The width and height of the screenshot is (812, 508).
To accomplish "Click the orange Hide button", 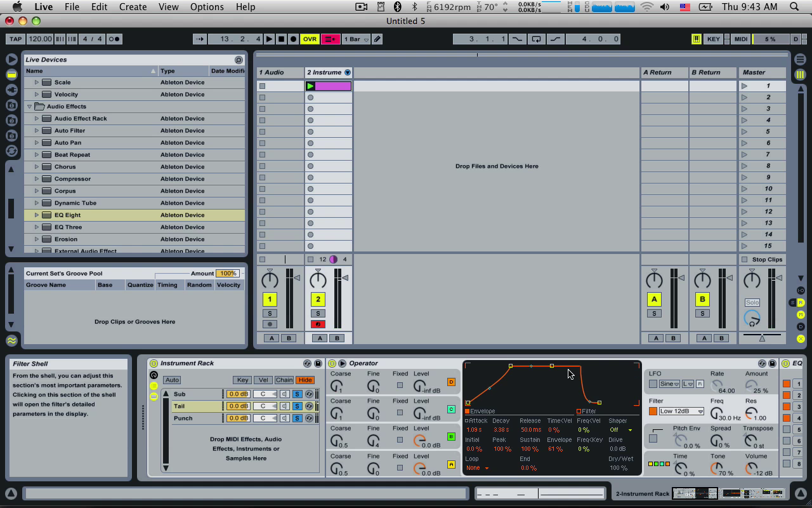I will click(305, 380).
